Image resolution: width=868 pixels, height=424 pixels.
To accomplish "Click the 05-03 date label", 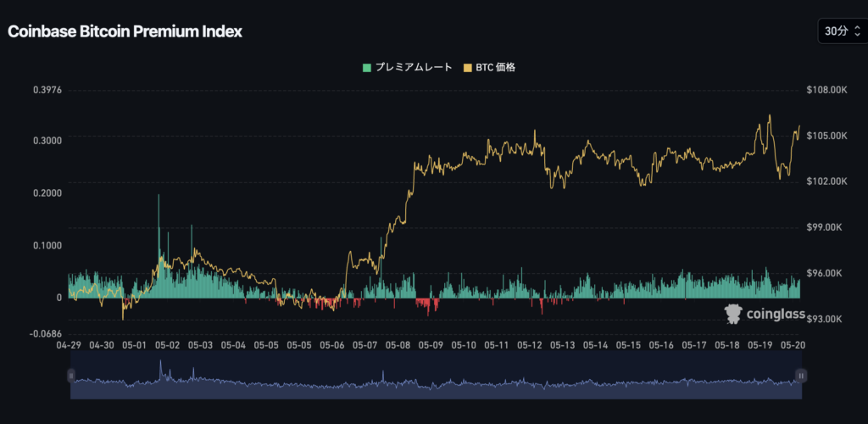I will click(200, 345).
